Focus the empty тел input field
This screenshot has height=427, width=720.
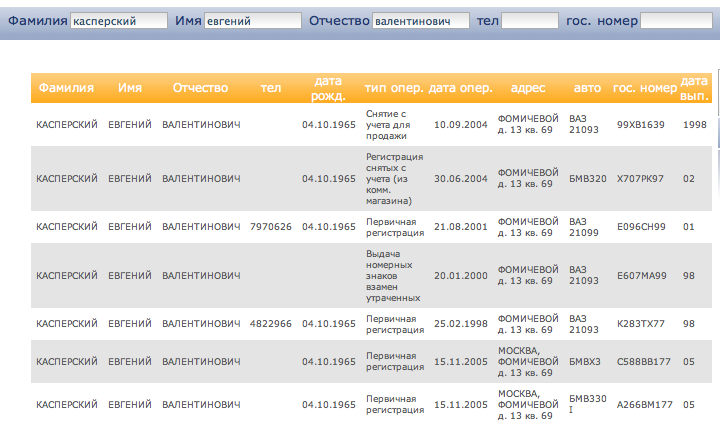tap(530, 21)
